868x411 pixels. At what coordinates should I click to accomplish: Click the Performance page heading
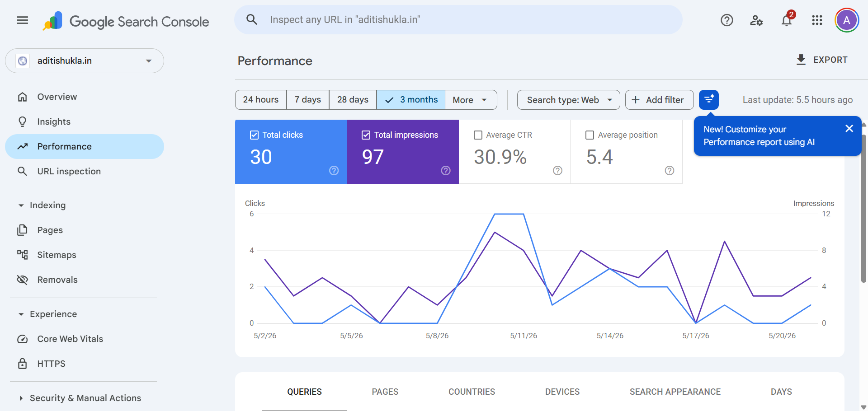(275, 61)
